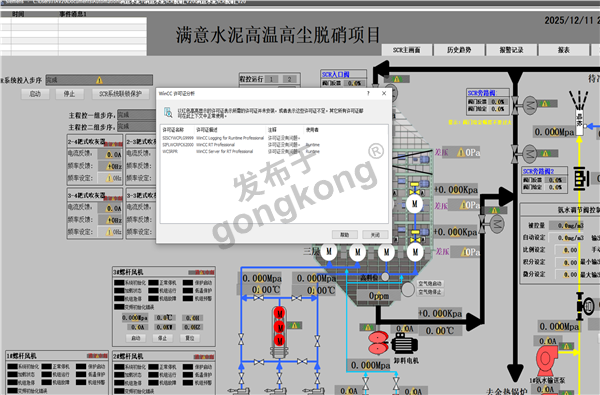Click red rotary valve icon left of 卸料电机
This screenshot has width=600, height=395.
[x=378, y=343]
